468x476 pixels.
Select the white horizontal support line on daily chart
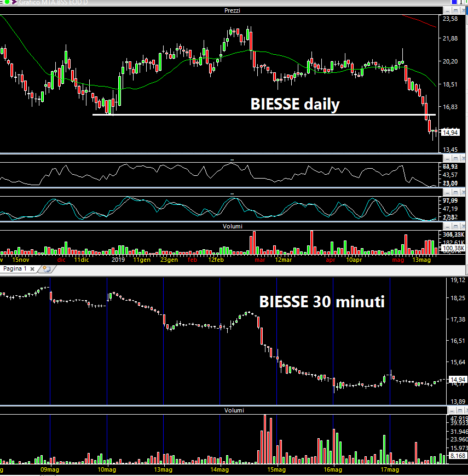point(264,114)
